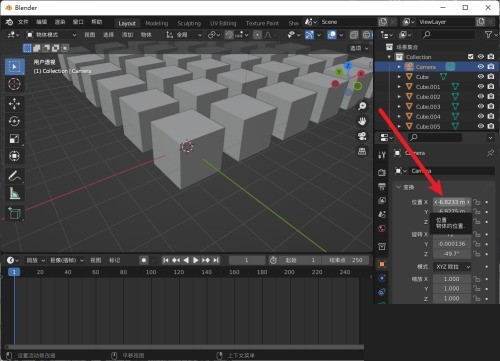Jump to last frame
500x361 pixels.
click(216, 260)
